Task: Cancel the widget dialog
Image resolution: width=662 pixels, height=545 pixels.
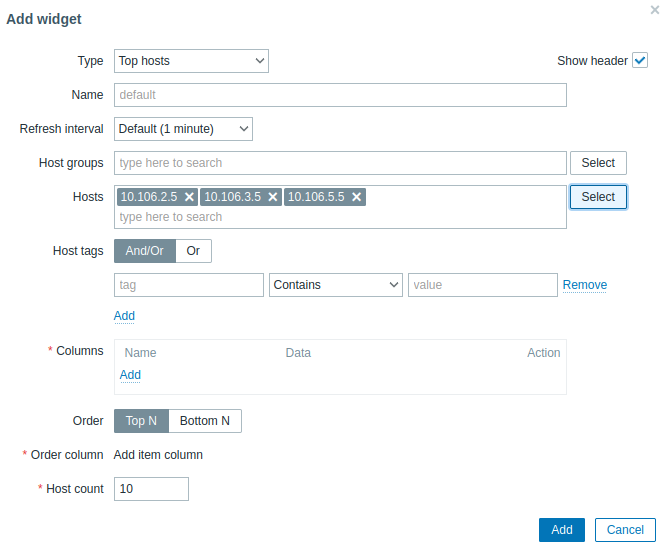Action: [625, 530]
